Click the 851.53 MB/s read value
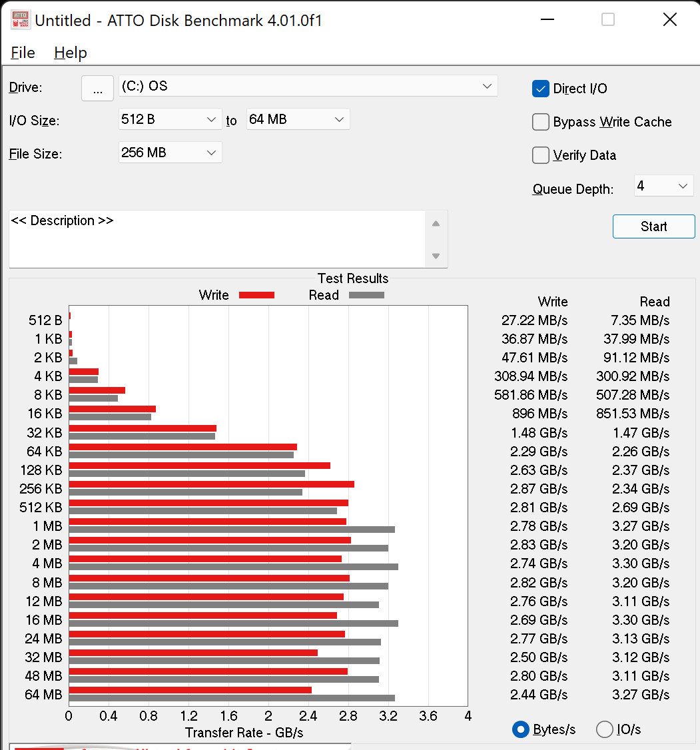 point(633,413)
